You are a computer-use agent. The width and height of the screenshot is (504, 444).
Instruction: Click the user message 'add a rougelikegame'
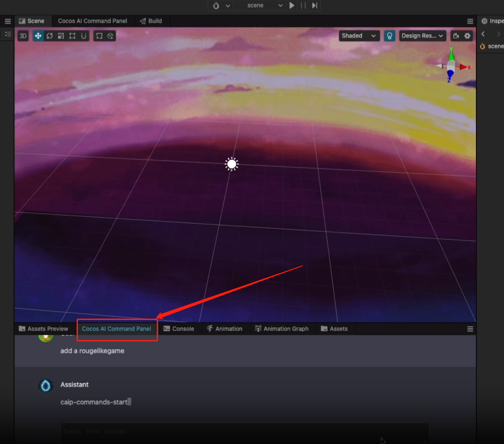[x=92, y=351]
